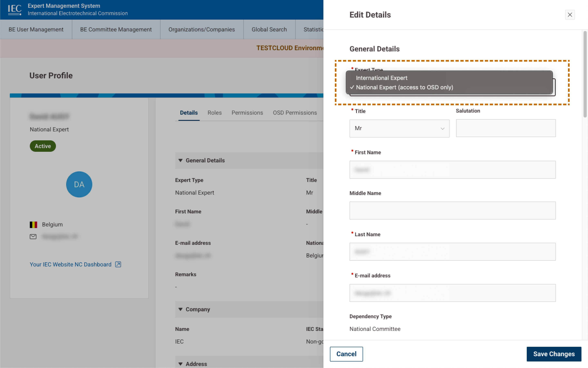Click the Cancel button
Viewport: 588px width, 368px height.
pos(346,354)
